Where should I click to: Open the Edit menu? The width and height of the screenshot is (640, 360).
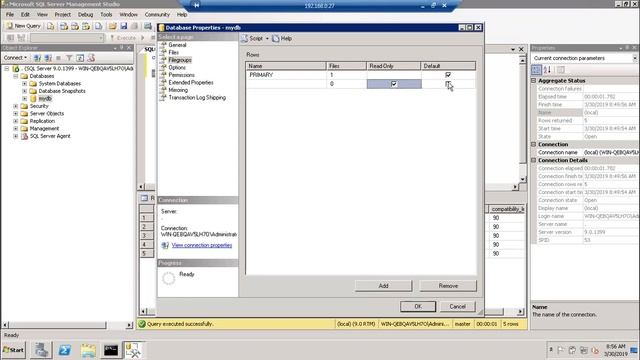point(25,14)
